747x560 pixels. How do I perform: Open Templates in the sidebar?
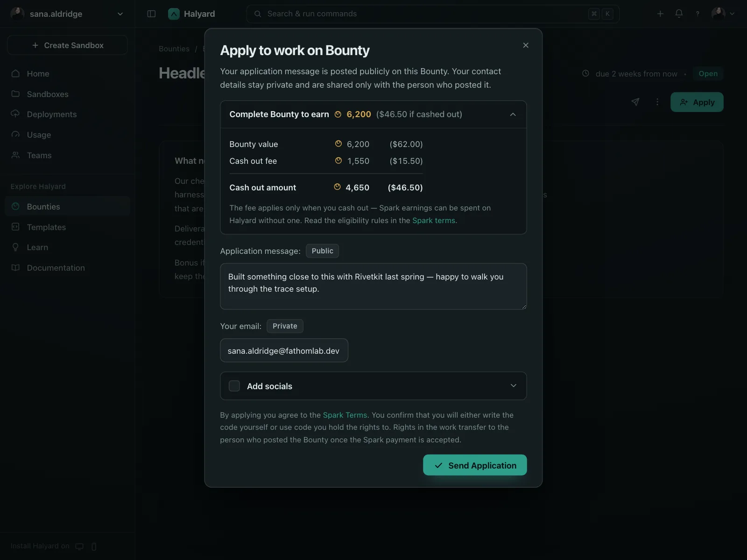coord(67,227)
